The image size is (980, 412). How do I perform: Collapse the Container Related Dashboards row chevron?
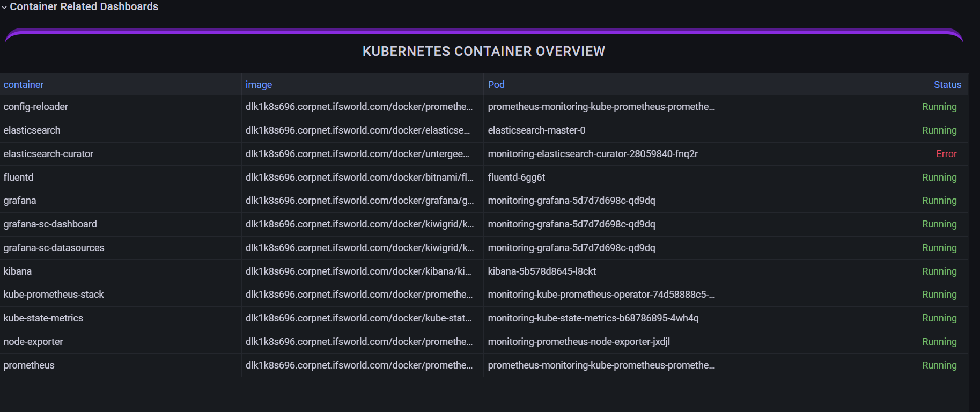tap(4, 8)
